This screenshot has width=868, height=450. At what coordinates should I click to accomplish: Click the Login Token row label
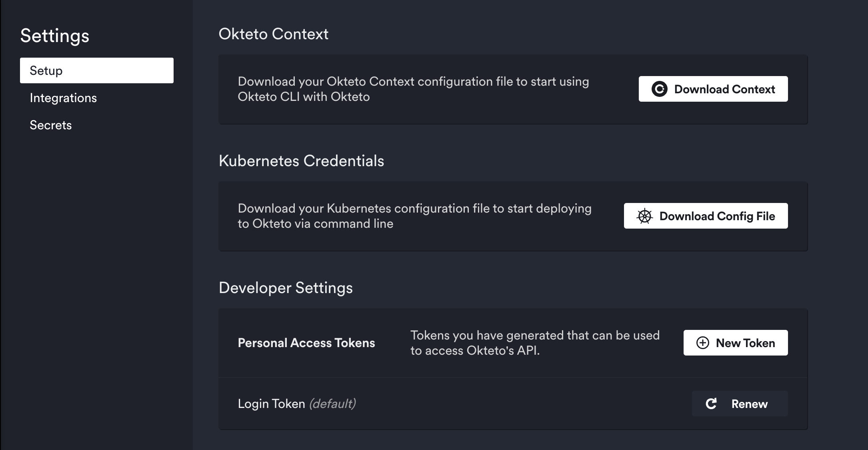pos(271,404)
